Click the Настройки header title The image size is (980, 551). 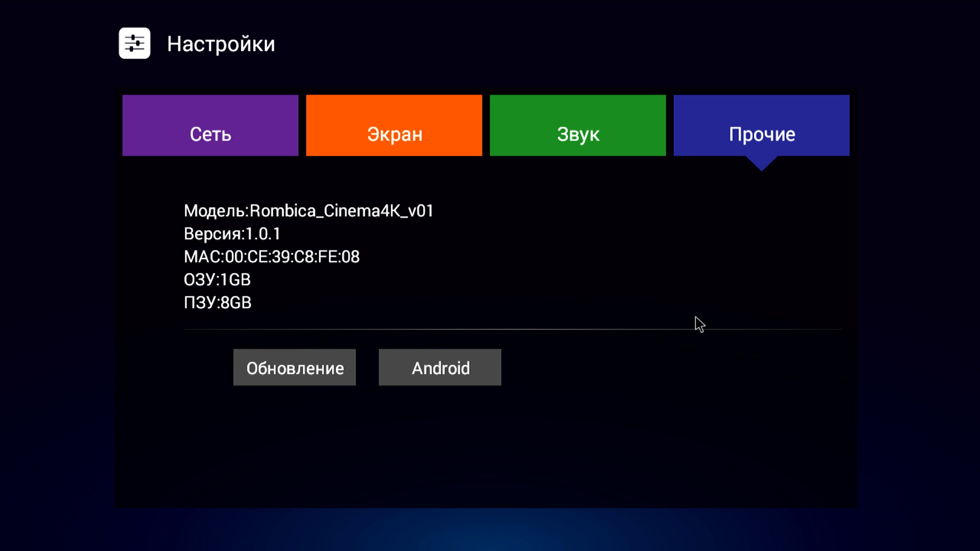pyautogui.click(x=220, y=44)
